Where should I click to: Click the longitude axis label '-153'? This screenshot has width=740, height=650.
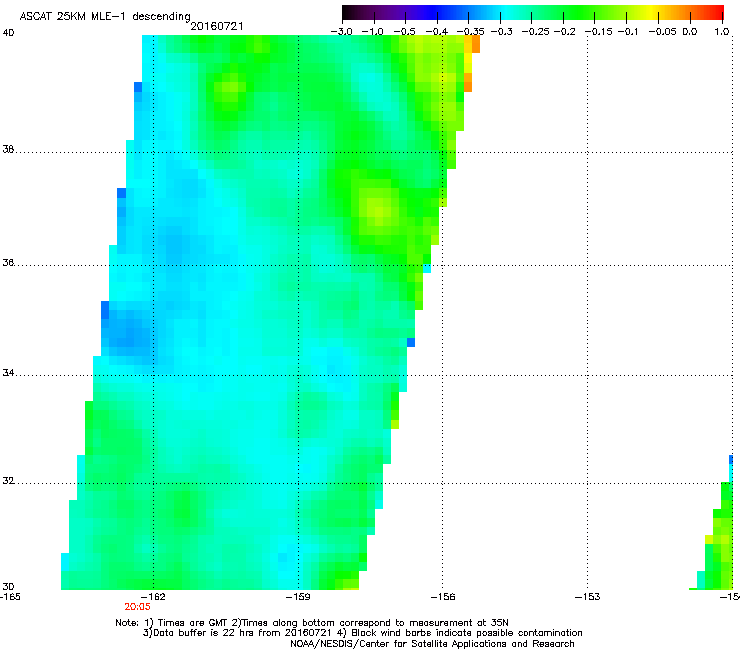(588, 597)
